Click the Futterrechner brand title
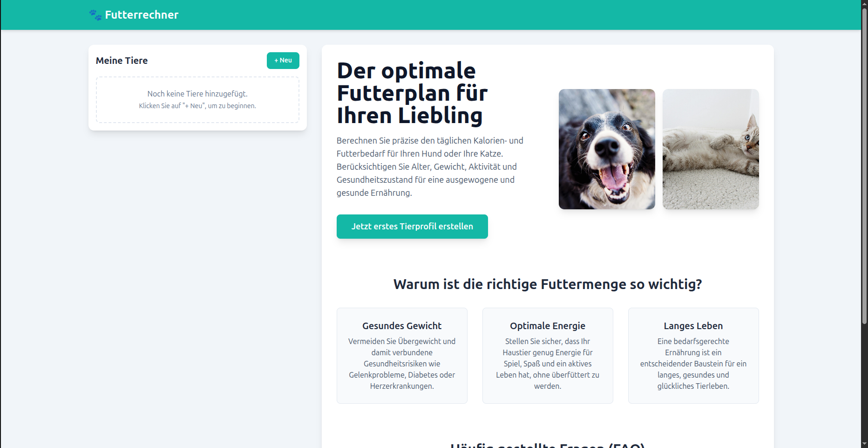The width and height of the screenshot is (868, 448). pyautogui.click(x=142, y=15)
